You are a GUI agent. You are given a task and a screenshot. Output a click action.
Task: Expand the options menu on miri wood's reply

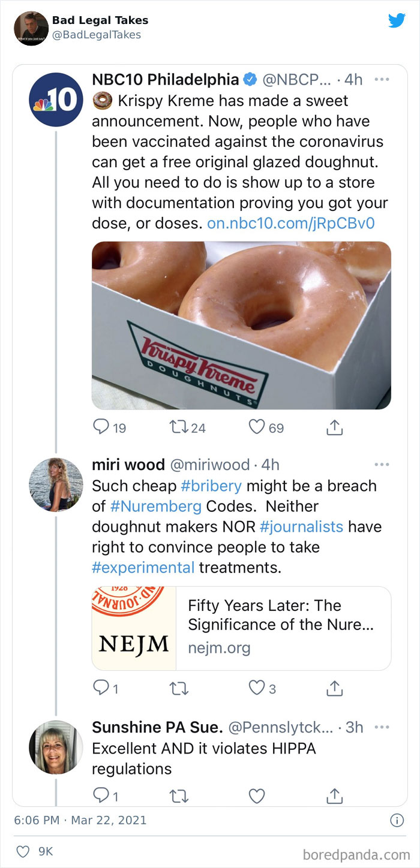pyautogui.click(x=381, y=464)
